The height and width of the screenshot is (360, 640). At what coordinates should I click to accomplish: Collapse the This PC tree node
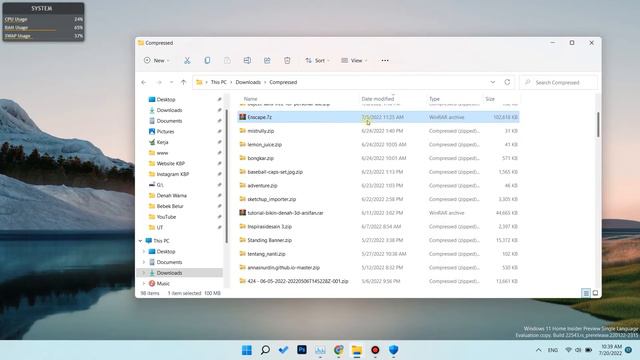140,241
